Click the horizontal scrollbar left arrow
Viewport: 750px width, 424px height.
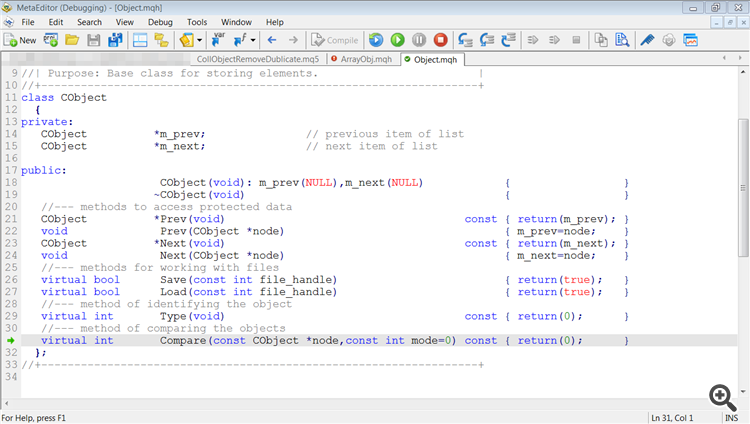click(x=7, y=403)
